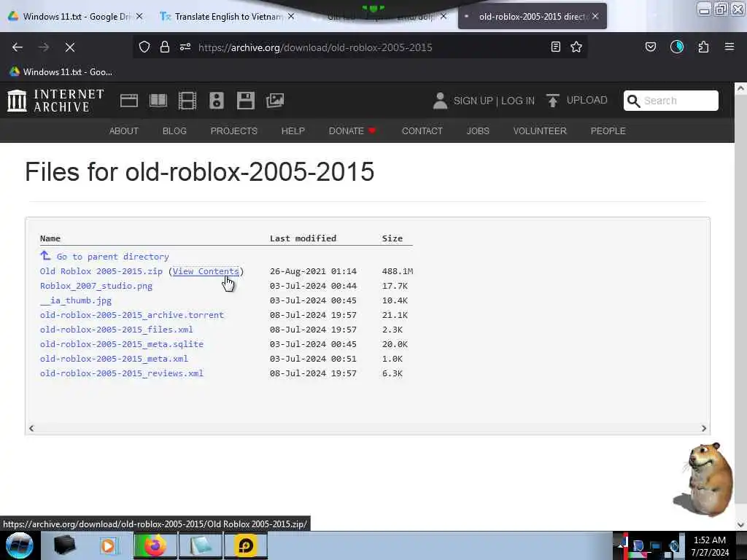Screen dimensions: 747x560
Task: Click the Firefox taskbar icon
Action: (x=155, y=545)
